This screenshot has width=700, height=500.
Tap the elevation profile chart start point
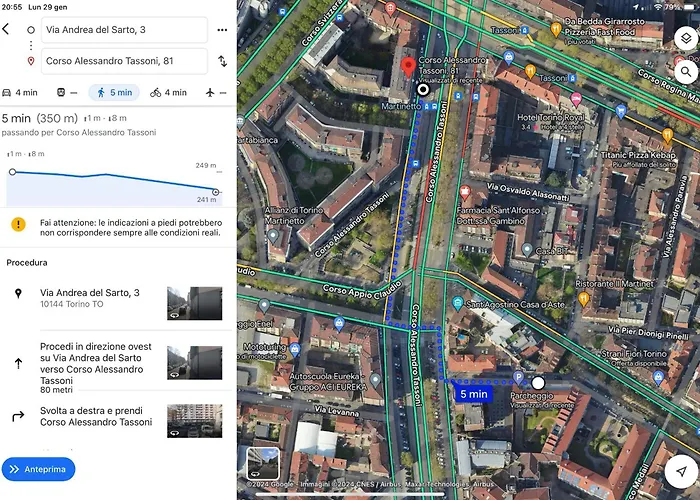coord(12,172)
